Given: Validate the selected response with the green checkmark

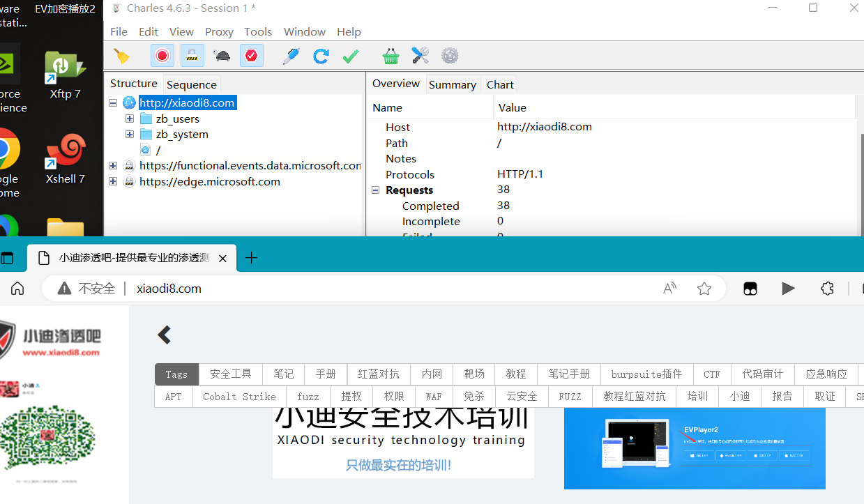Looking at the screenshot, I should tap(351, 56).
